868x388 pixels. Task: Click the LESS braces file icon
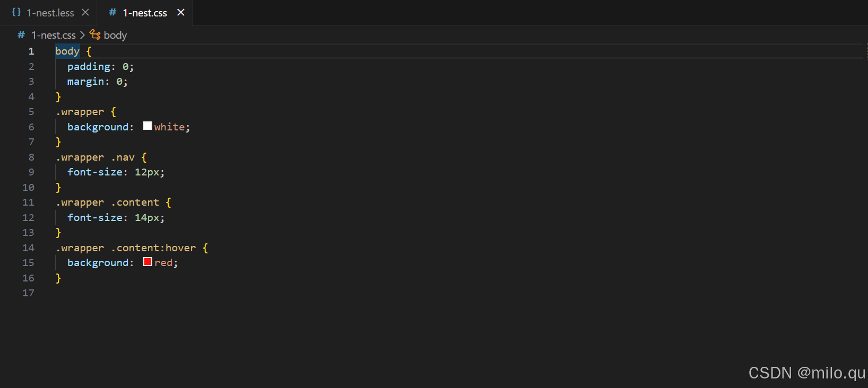16,12
